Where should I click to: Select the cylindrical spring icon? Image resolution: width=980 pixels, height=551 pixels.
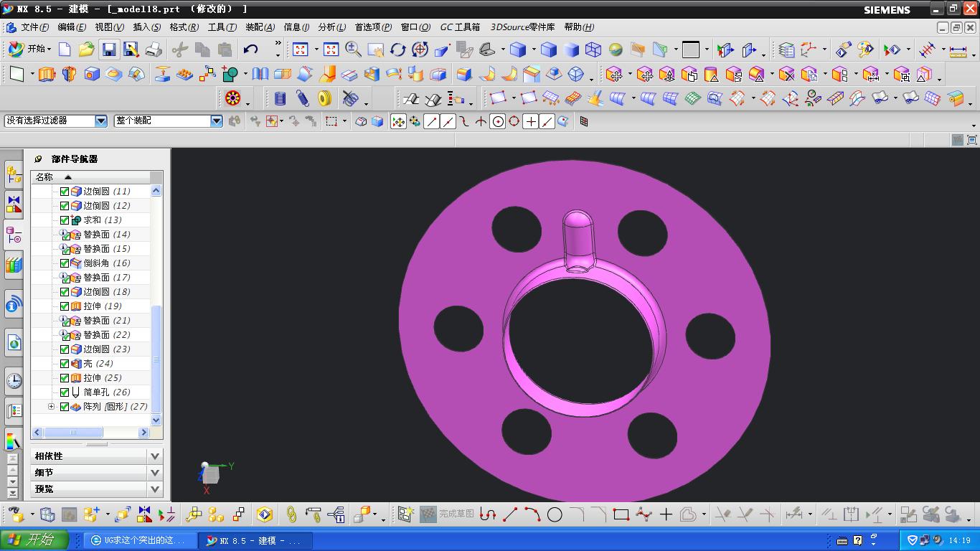pos(280,98)
